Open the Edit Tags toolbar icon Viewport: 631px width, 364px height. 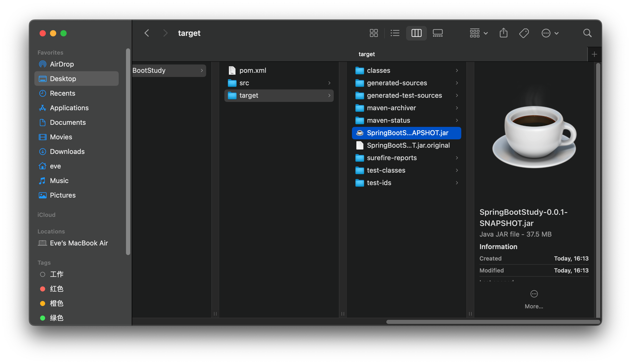click(524, 33)
